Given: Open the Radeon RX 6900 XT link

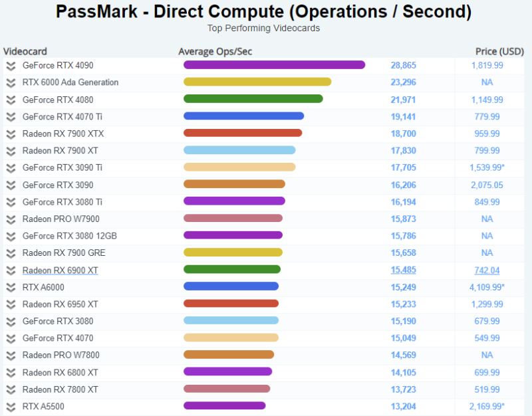Looking at the screenshot, I should [x=60, y=270].
